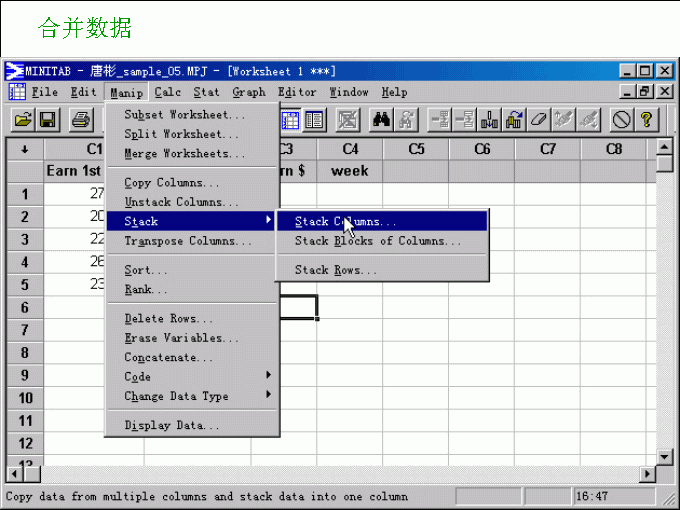Screen dimensions: 680x510
Task: Click the yellow question mark Help icon
Action: pos(647,120)
